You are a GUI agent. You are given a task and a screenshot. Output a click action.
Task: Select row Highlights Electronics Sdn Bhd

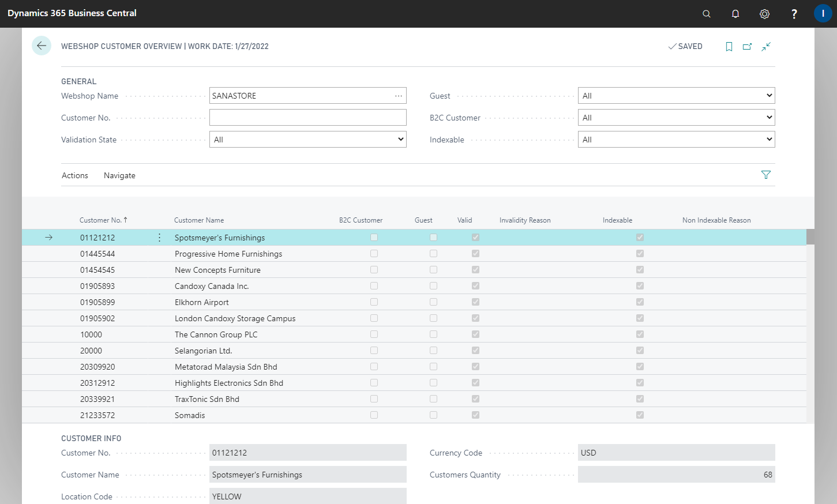coord(414,383)
